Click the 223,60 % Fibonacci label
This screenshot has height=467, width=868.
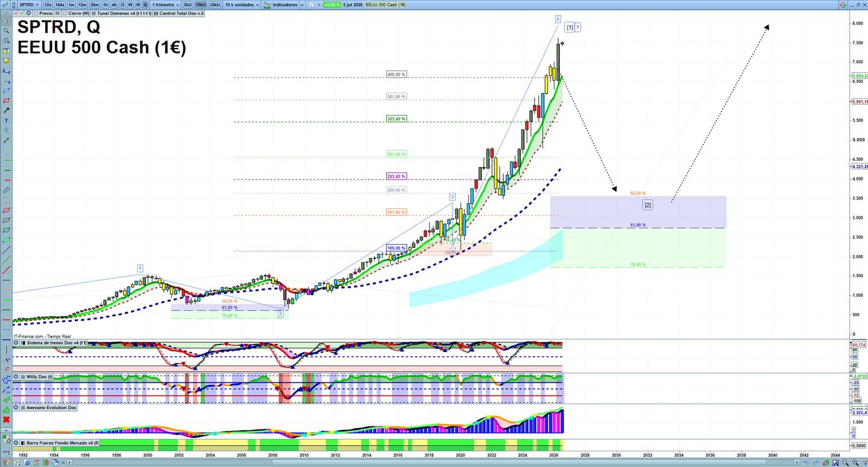tap(396, 176)
